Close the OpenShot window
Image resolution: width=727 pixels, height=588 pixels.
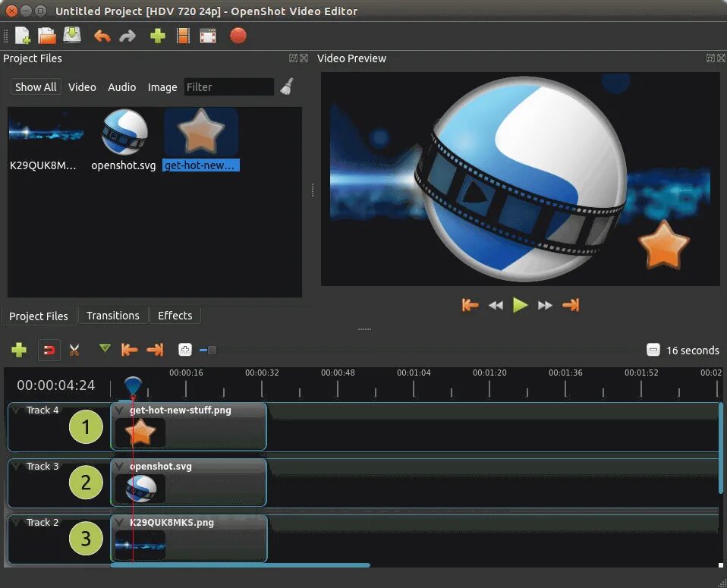[11, 11]
